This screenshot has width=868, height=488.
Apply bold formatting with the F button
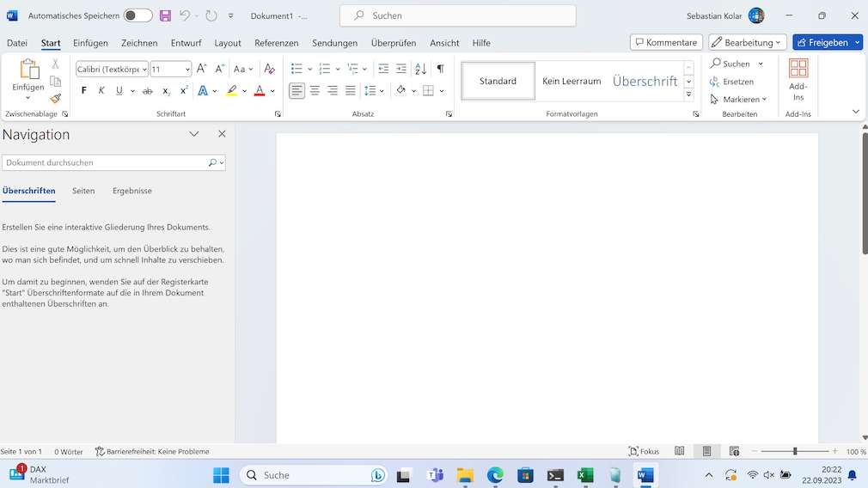pyautogui.click(x=83, y=91)
